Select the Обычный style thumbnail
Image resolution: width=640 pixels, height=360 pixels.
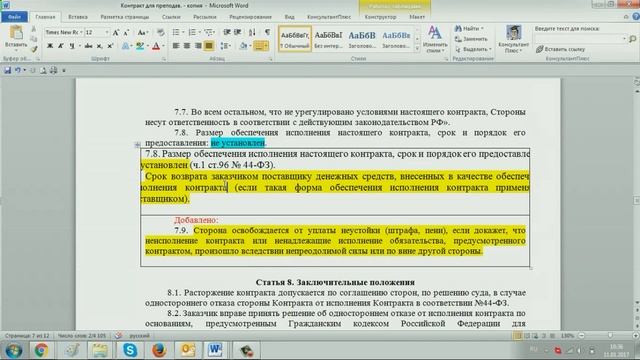pyautogui.click(x=295, y=39)
